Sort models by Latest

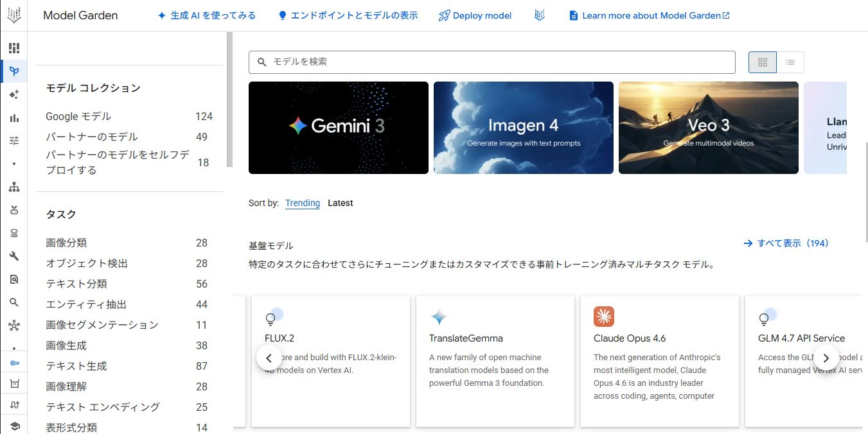341,203
